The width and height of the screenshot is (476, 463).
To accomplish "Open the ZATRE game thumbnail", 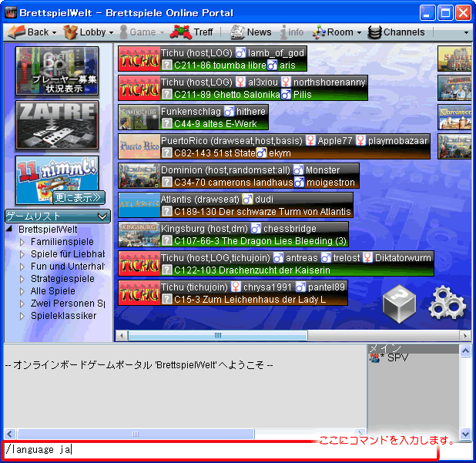I will point(57,125).
